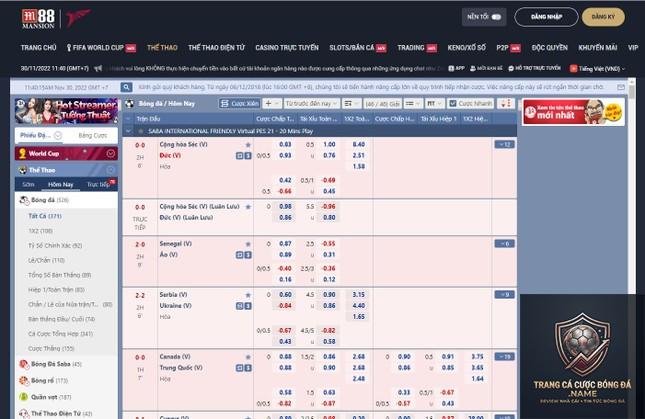The image size is (645, 419).
Task: Expand more markets for Cộng hòa Séc match (12)
Action: [504, 144]
